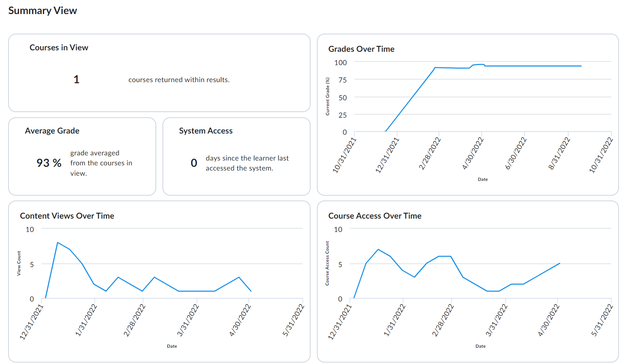Screen dimensions: 623x364
Task: Click the 4/30/2022 label on Grades chart
Action: pyautogui.click(x=473, y=153)
